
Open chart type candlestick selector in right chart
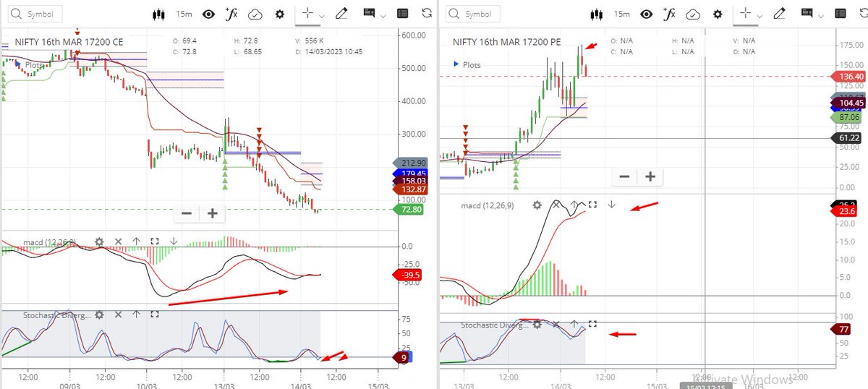[x=597, y=14]
